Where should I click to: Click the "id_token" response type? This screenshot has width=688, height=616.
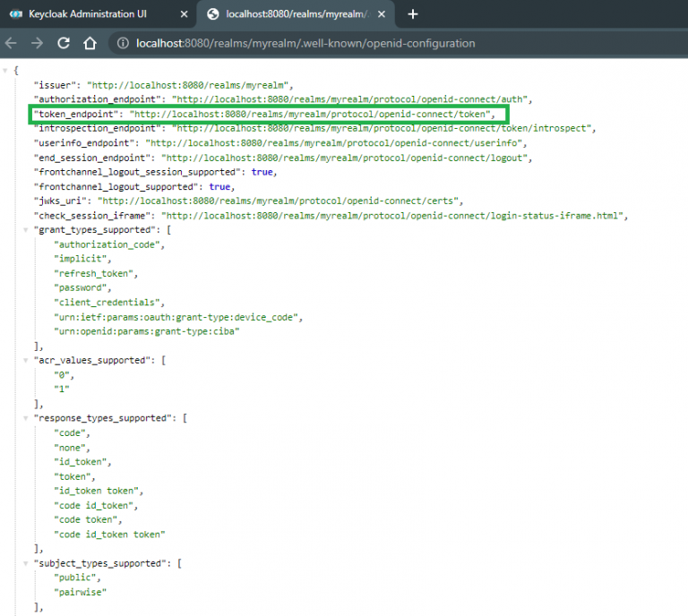click(81, 462)
